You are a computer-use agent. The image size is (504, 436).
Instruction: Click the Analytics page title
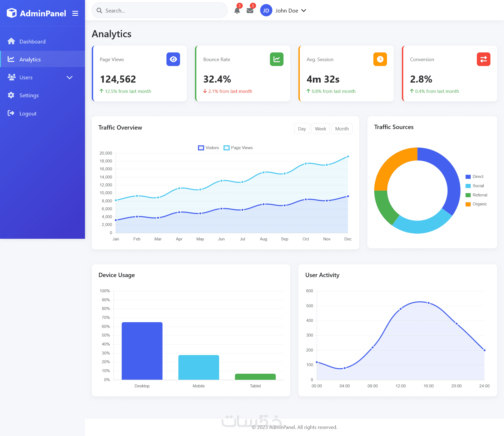(x=112, y=34)
